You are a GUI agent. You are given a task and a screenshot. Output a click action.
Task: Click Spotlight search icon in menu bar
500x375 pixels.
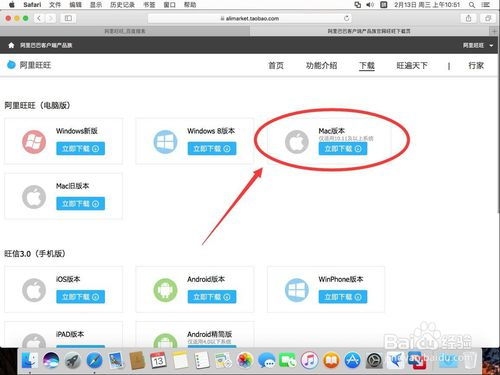(x=472, y=5)
